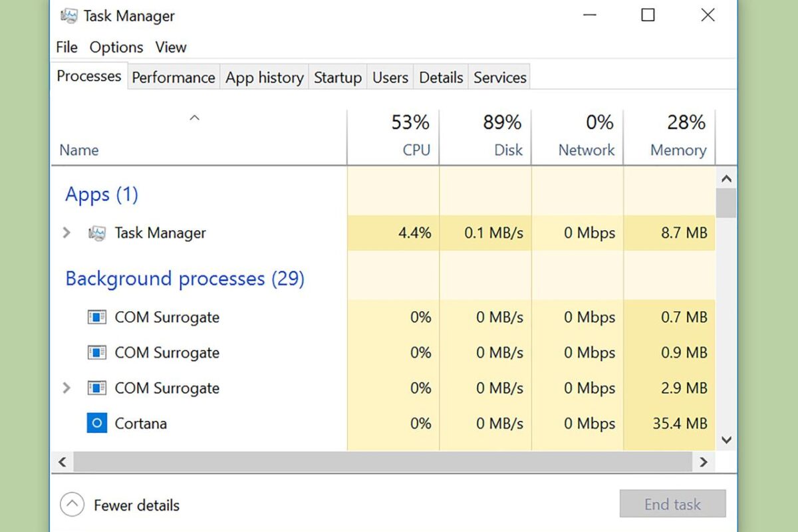Click the second COM Surrogate process icon
The image size is (798, 532).
96,352
